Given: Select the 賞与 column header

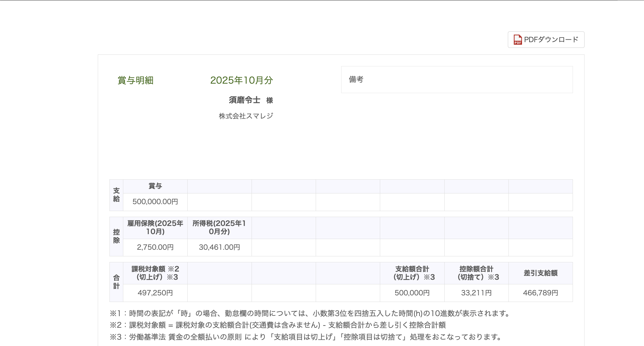Looking at the screenshot, I should 155,186.
